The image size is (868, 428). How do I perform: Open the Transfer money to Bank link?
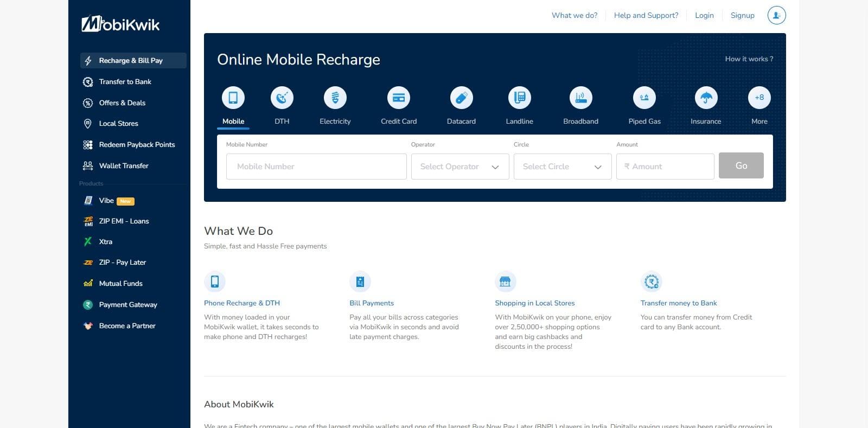click(679, 303)
